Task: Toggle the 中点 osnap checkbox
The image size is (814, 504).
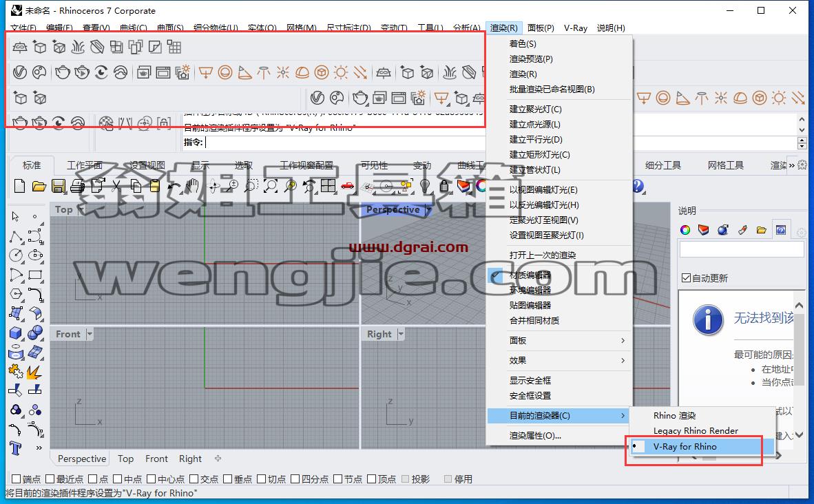Action: point(117,479)
